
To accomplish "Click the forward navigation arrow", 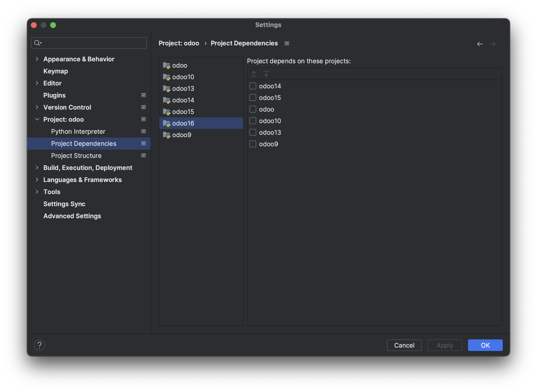I will click(x=493, y=44).
